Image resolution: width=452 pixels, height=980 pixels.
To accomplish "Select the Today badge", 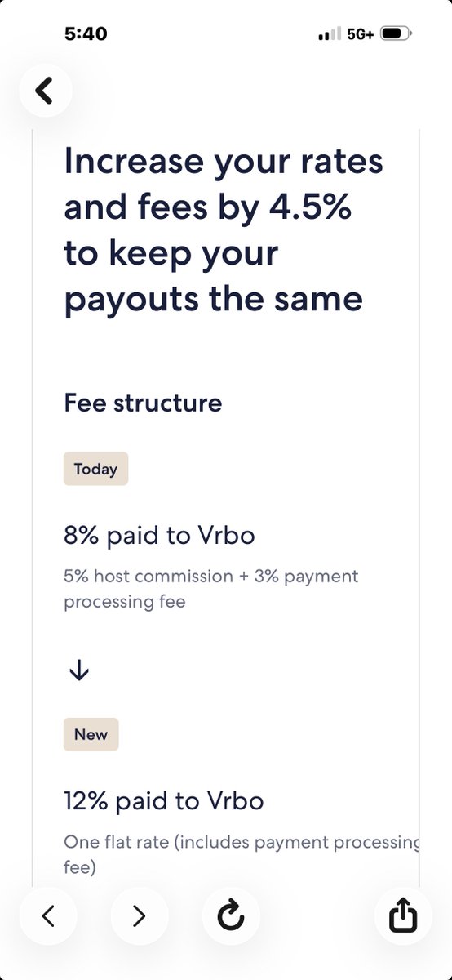I will (95, 469).
